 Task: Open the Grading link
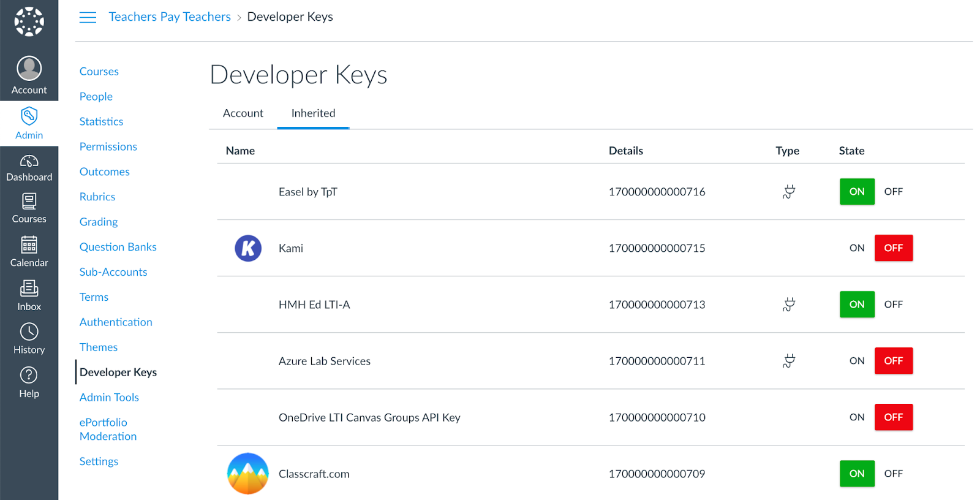click(99, 222)
